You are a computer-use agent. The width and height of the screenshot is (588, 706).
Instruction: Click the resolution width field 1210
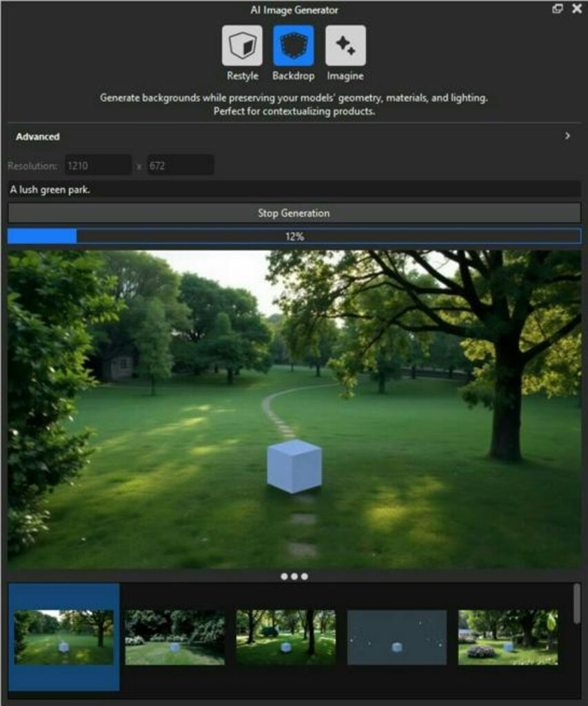98,165
